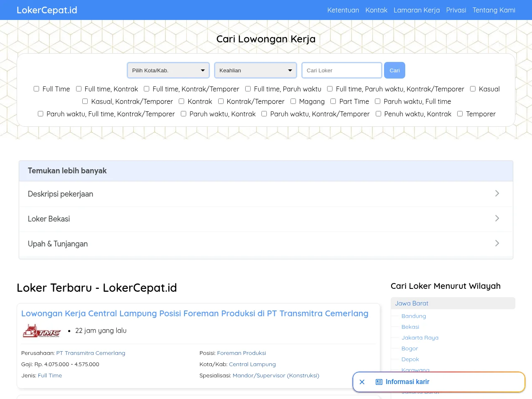The height and width of the screenshot is (399, 532).
Task: Tick the Part Time checkbox
Action: click(x=333, y=101)
